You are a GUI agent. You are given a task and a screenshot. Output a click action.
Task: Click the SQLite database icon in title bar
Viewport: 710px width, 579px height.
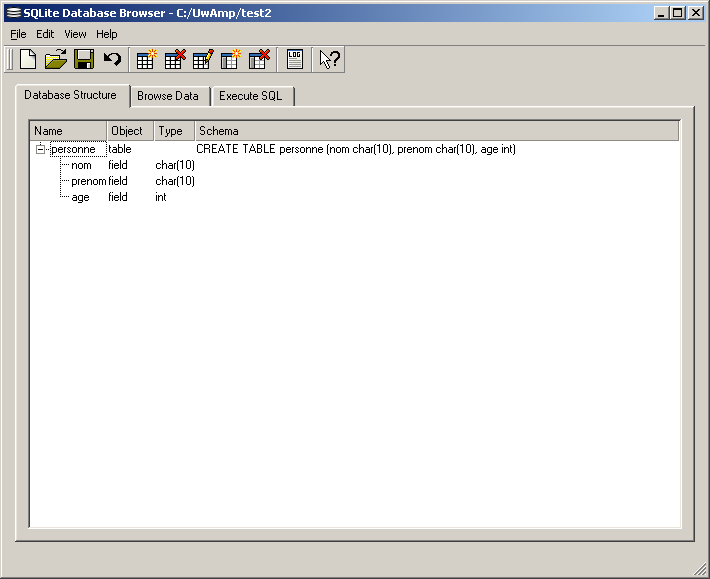[x=14, y=13]
